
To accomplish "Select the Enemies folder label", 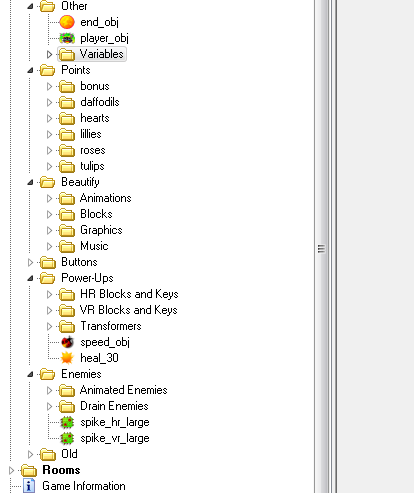I will [x=81, y=374].
